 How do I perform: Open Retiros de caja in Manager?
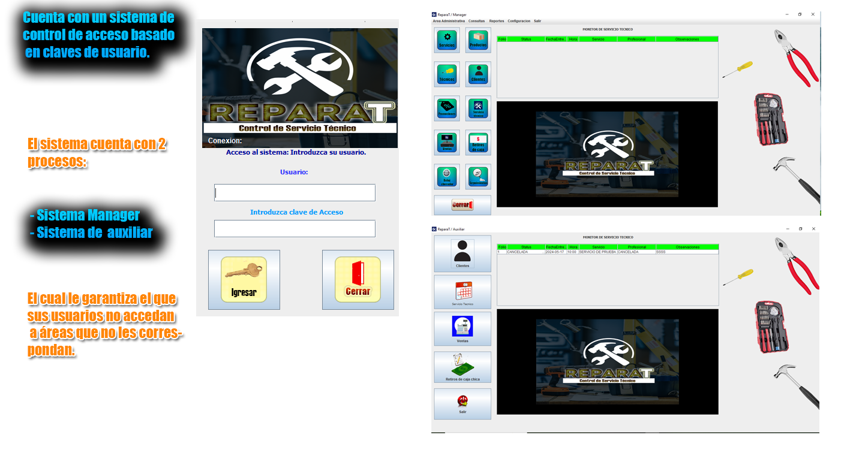coord(478,143)
